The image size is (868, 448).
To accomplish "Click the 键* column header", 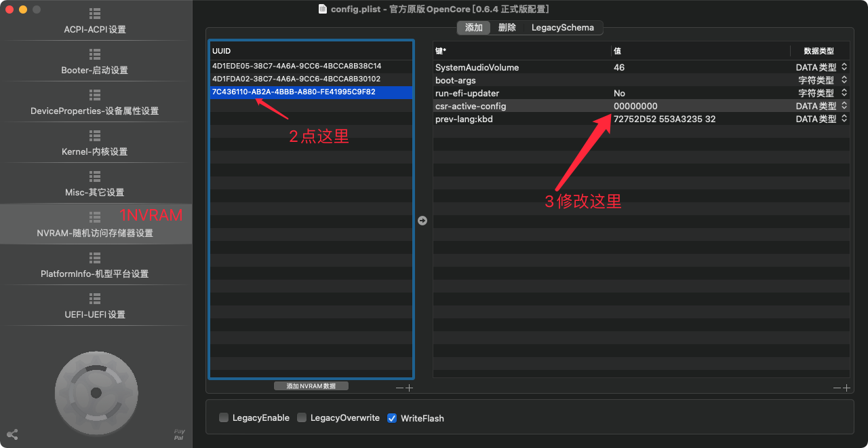I will click(x=522, y=51).
